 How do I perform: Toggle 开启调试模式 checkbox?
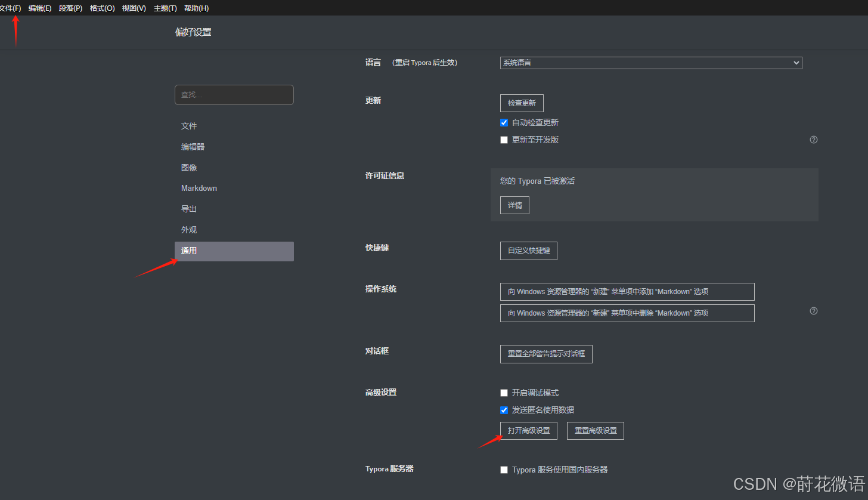click(x=504, y=393)
